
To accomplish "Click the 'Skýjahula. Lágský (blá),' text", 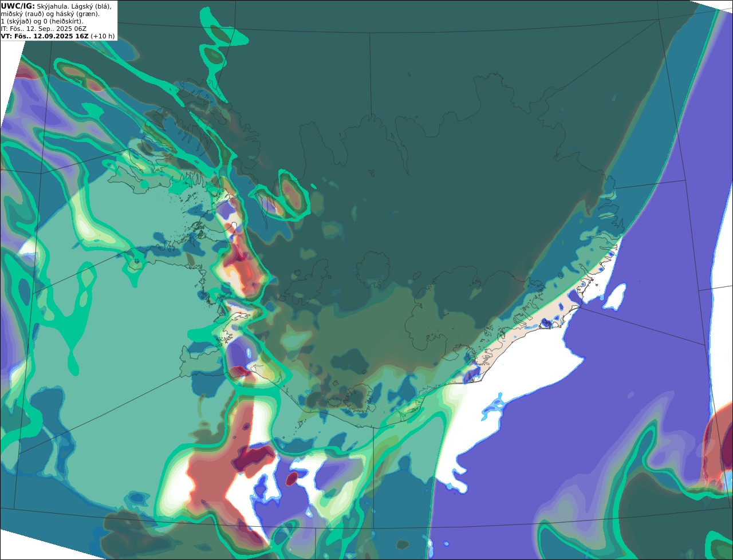I will click(x=74, y=6).
